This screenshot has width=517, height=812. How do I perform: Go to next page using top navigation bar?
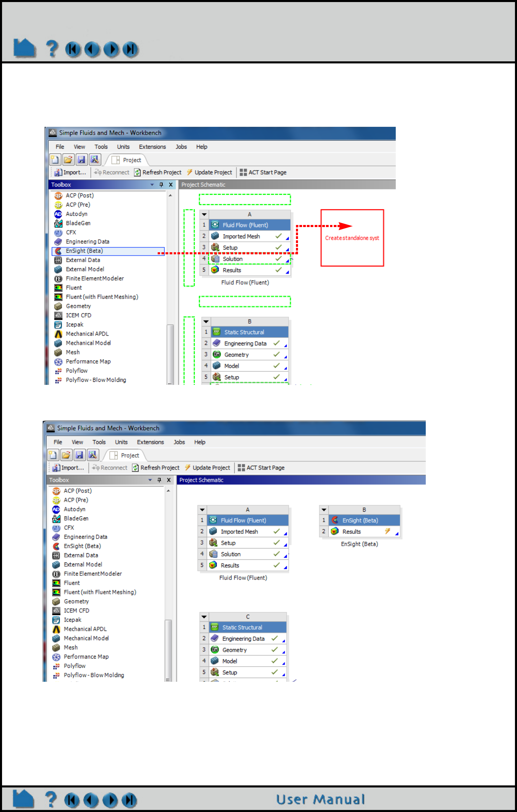pos(111,49)
